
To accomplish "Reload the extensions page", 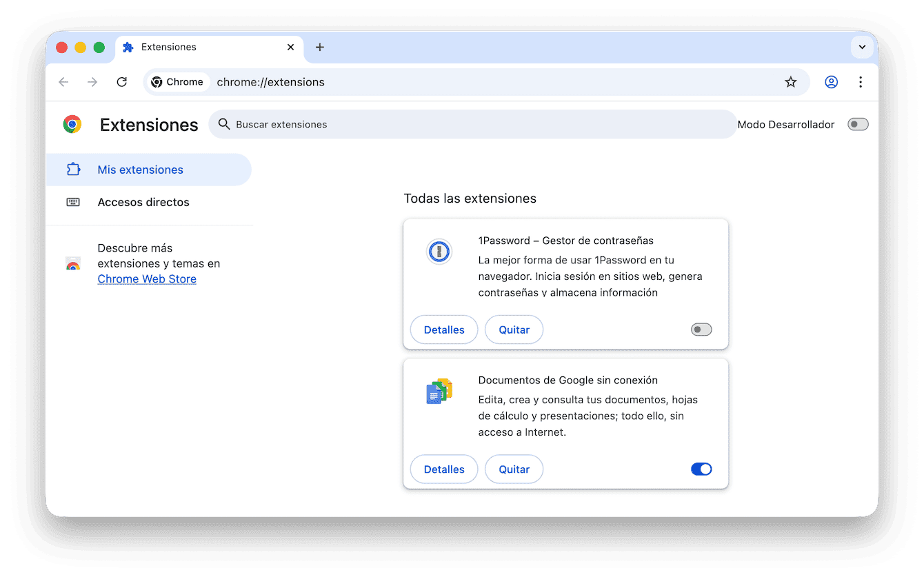I will click(x=121, y=82).
